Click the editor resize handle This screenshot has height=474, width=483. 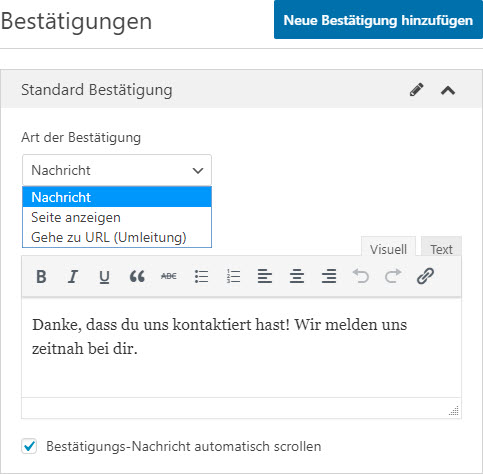tap(454, 411)
